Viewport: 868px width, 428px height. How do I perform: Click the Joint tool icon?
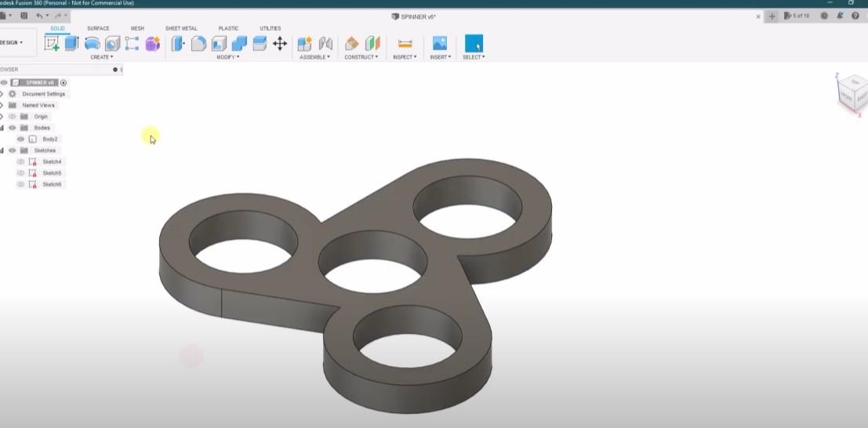tap(325, 43)
